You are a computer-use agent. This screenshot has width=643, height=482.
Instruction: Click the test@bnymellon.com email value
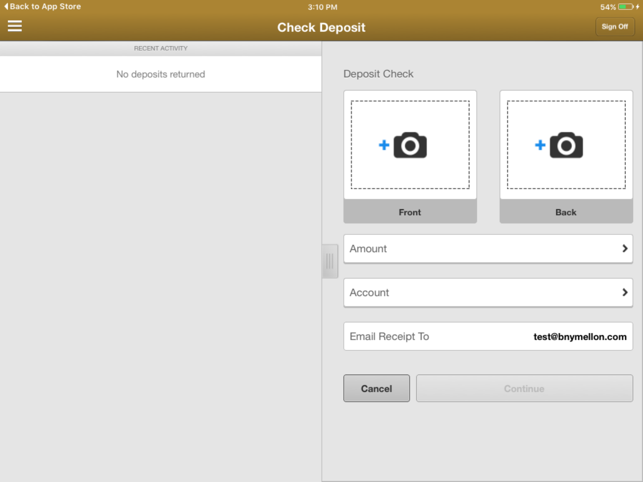580,337
